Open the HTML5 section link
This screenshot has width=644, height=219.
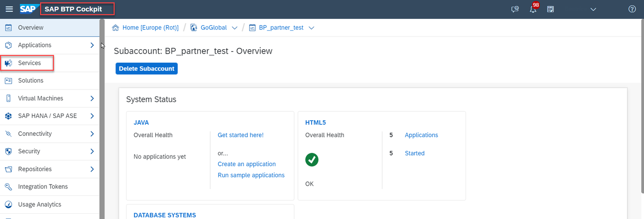coord(315,122)
